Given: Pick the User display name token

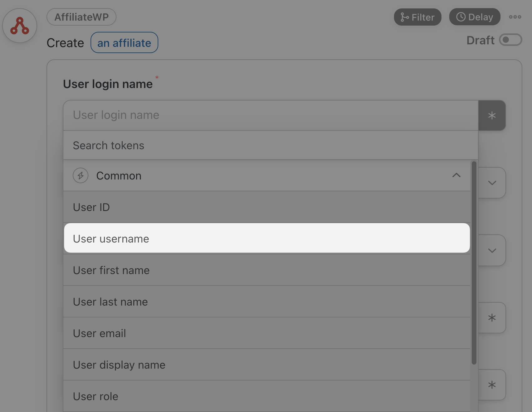Looking at the screenshot, I should 267,365.
